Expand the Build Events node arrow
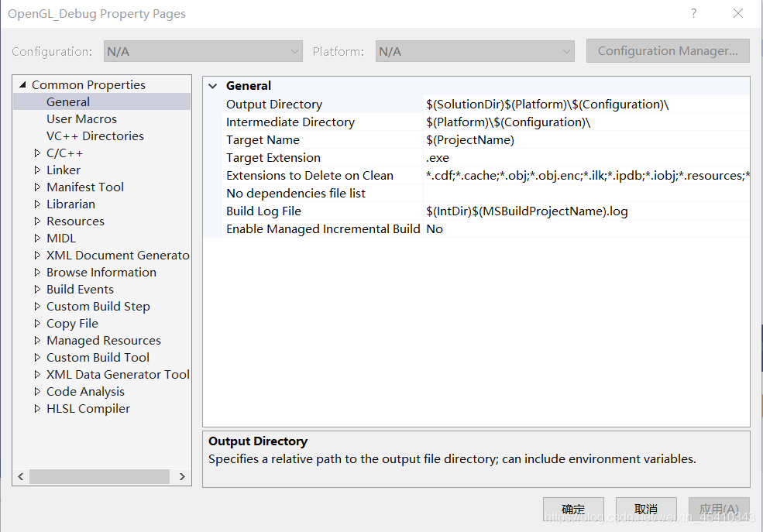Image resolution: width=763 pixels, height=532 pixels. pos(37,289)
